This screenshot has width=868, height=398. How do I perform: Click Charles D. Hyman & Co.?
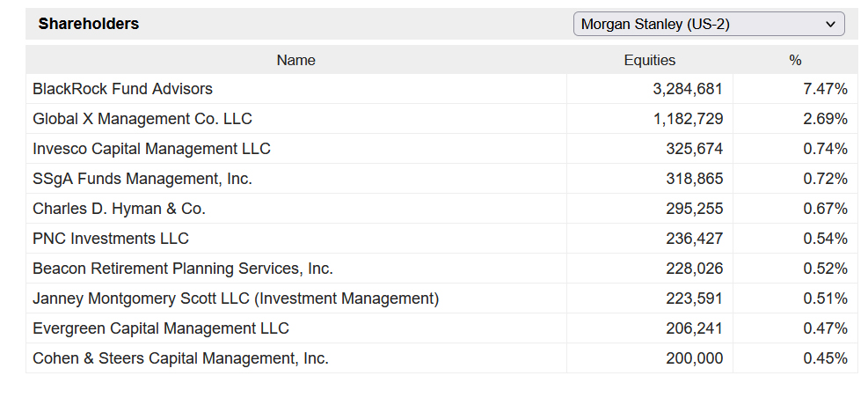coord(119,209)
